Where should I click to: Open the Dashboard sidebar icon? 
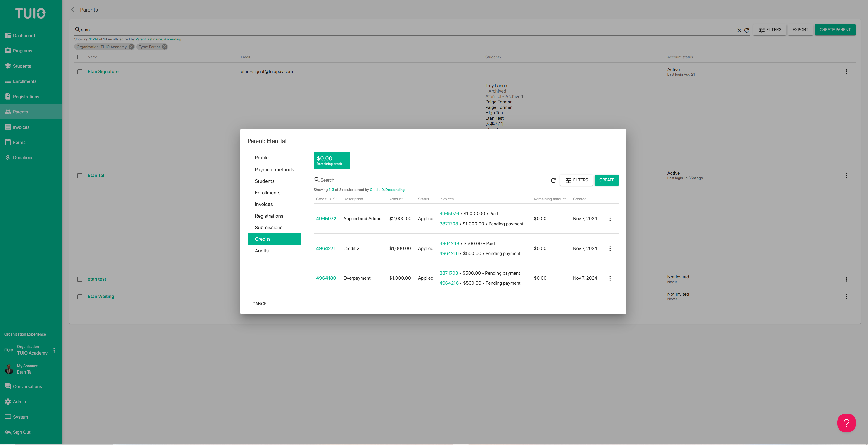click(8, 35)
